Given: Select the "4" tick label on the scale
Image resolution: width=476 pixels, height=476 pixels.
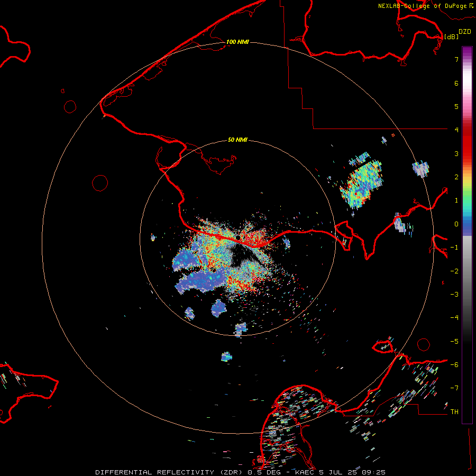Looking at the screenshot, I should 456,130.
